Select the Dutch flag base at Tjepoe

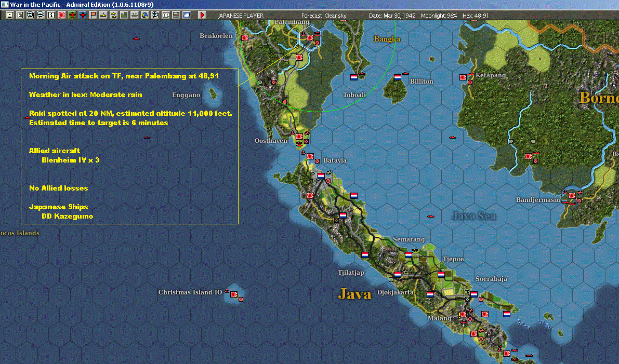[441, 275]
